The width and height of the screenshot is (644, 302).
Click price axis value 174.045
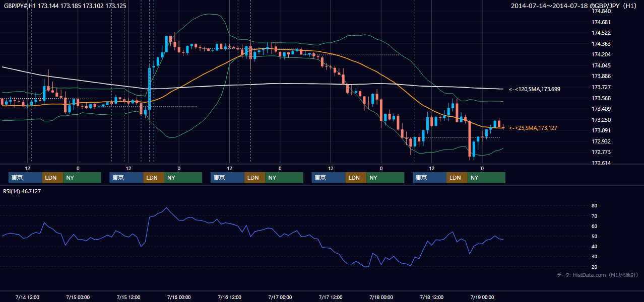tap(601, 66)
